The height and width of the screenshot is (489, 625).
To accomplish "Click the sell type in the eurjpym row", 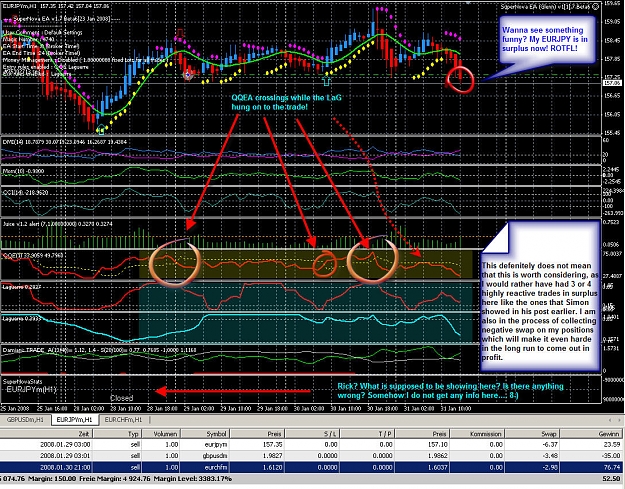I will [135, 444].
